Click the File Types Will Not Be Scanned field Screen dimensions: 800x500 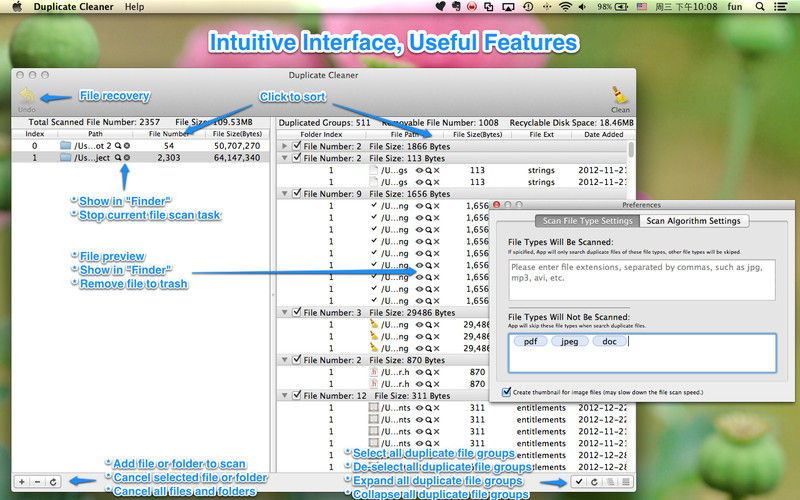(642, 353)
